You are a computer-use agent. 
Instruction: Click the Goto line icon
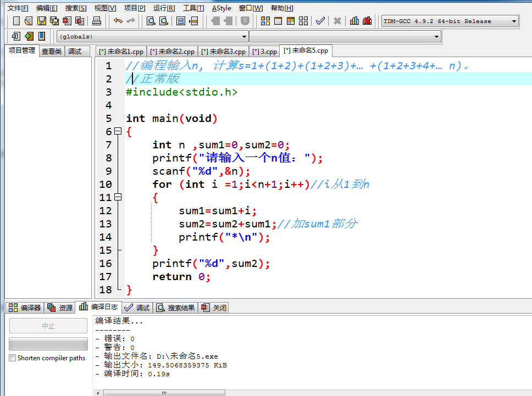193,21
